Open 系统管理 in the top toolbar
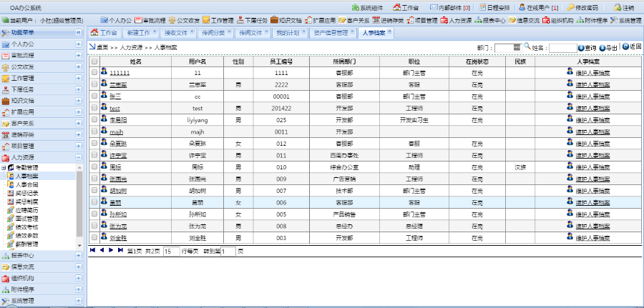 coord(625,20)
